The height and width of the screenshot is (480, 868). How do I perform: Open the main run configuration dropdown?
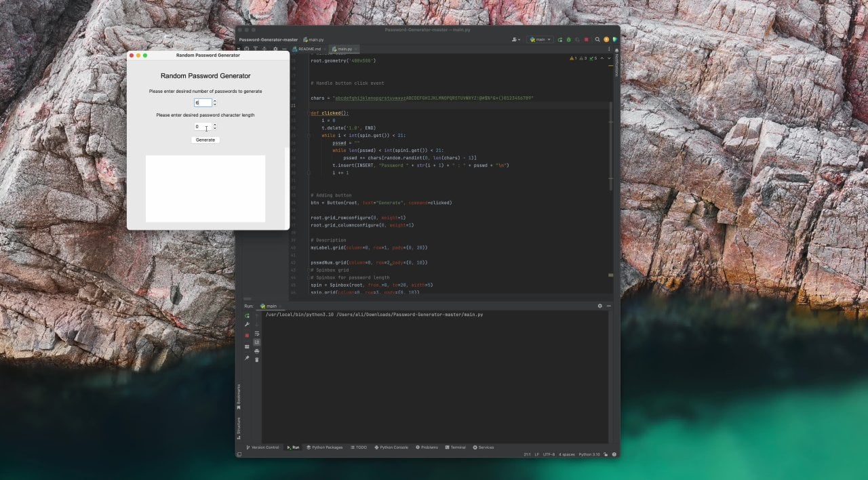[x=540, y=39]
